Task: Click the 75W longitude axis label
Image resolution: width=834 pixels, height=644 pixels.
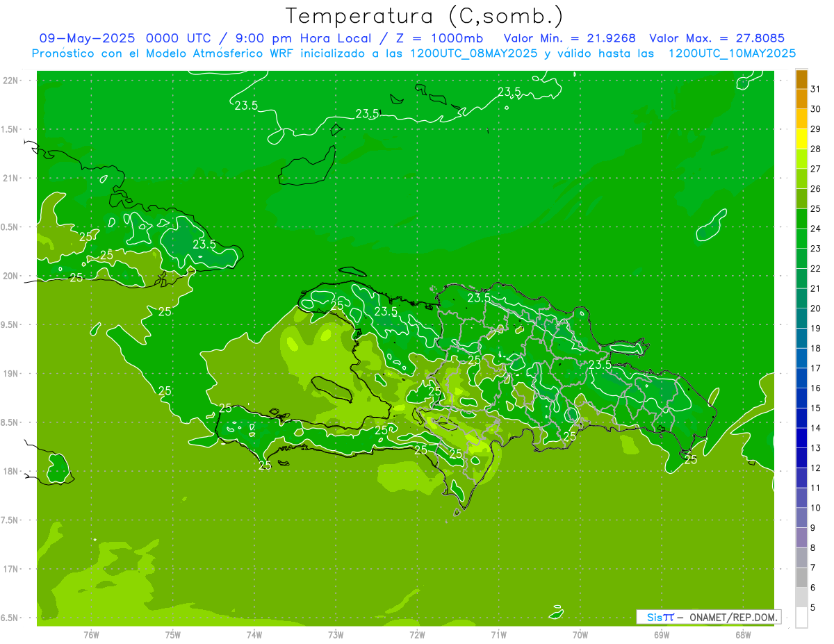Action: click(173, 635)
